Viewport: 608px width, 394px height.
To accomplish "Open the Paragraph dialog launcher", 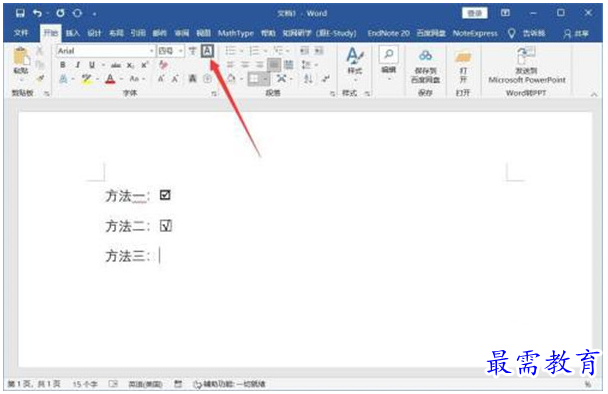I will point(332,93).
